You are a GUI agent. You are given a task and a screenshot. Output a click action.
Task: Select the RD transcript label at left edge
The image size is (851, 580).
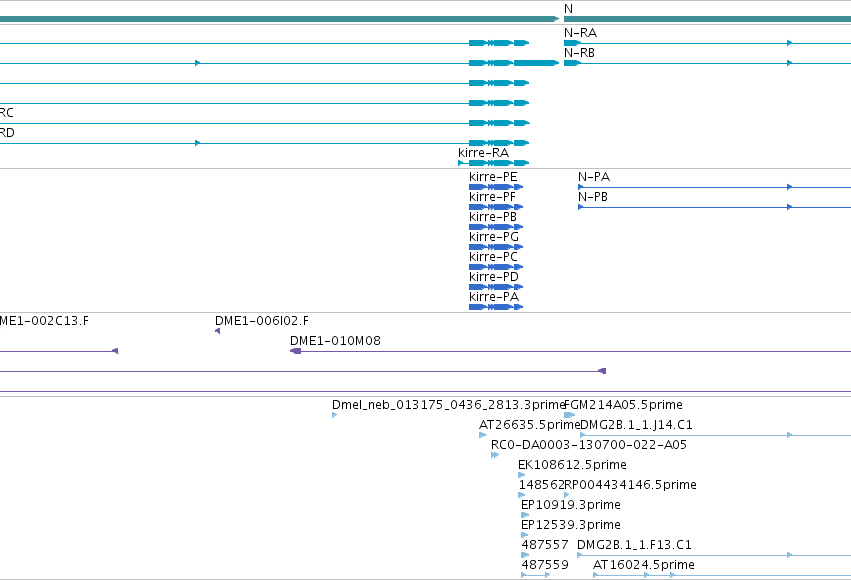click(7, 133)
